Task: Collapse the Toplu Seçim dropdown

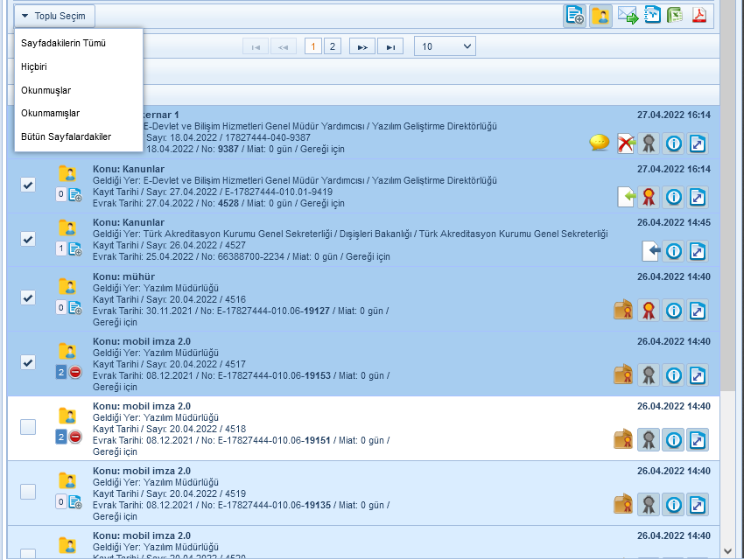Action: (x=54, y=16)
